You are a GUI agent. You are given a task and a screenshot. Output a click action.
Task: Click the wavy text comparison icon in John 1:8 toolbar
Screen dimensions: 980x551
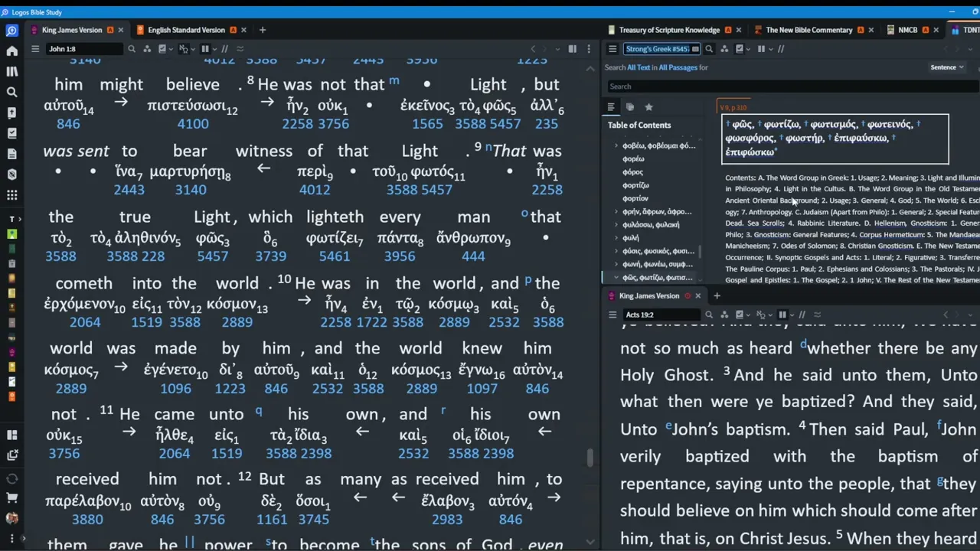[240, 49]
